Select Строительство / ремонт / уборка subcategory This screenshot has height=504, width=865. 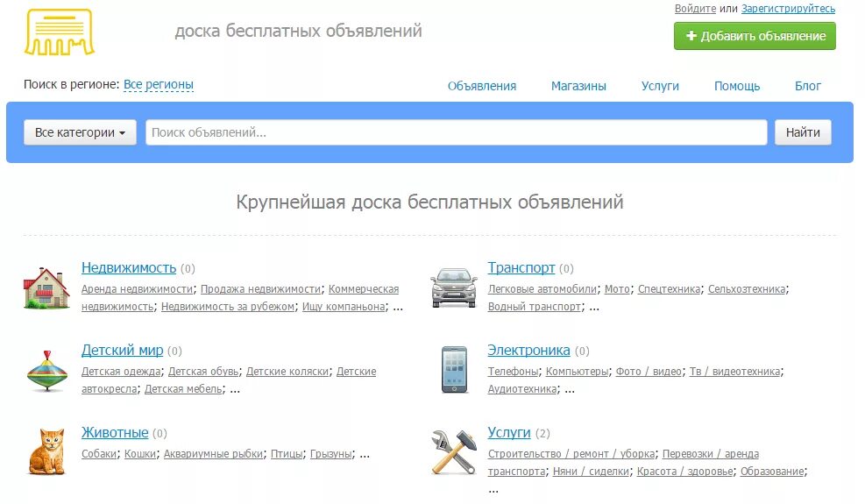coord(571,454)
